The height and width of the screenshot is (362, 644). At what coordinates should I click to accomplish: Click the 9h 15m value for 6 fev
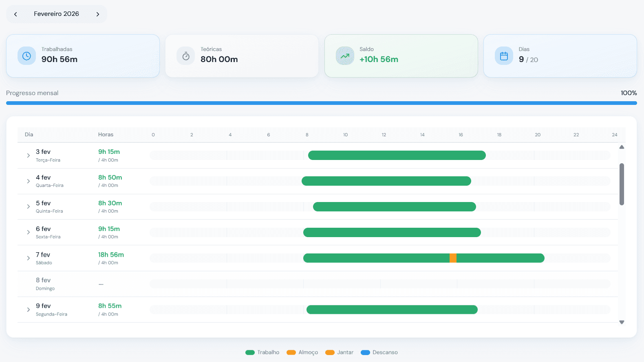click(x=109, y=229)
